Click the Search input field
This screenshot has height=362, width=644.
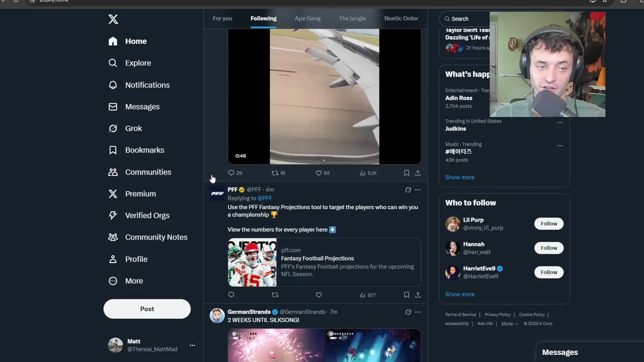pyautogui.click(x=465, y=19)
